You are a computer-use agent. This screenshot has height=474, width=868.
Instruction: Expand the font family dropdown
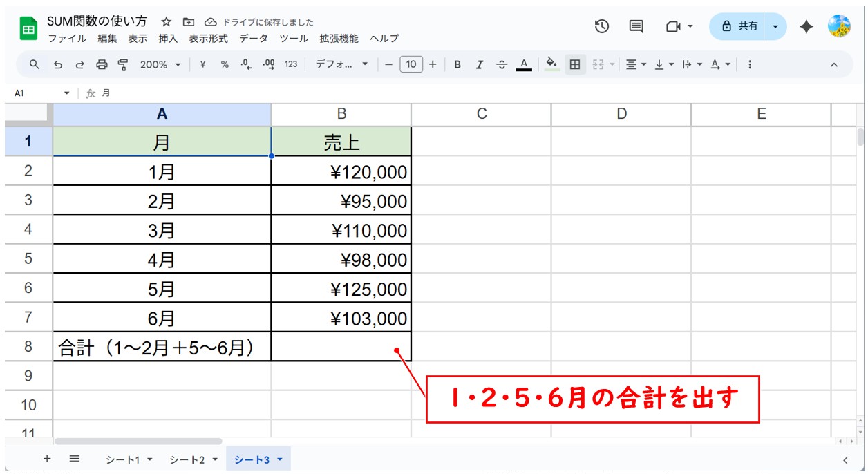click(x=342, y=64)
